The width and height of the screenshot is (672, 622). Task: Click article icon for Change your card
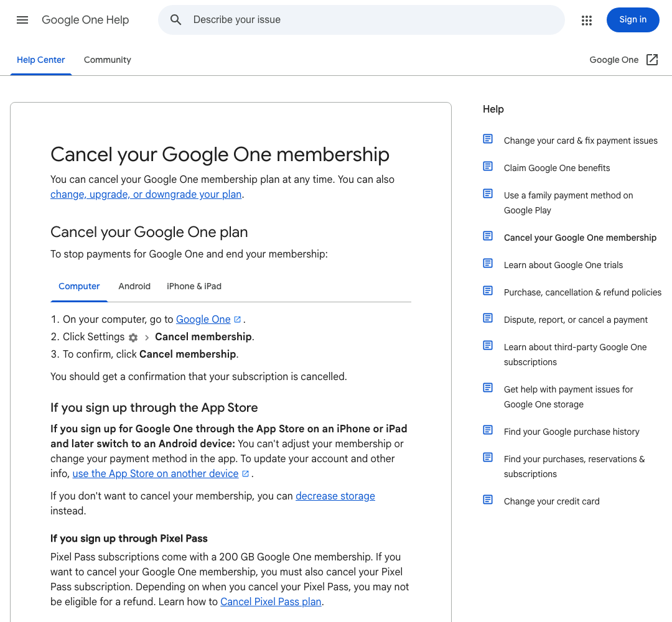tap(488, 139)
